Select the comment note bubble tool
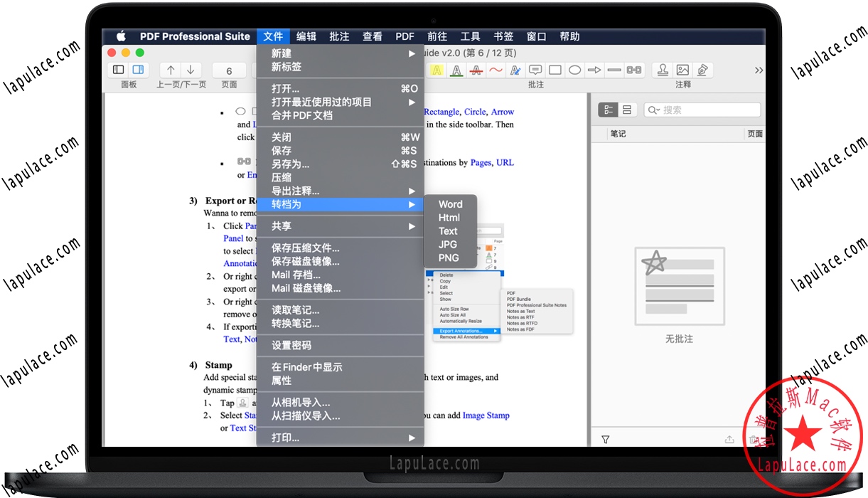Screen dimensions: 868x498 535,70
